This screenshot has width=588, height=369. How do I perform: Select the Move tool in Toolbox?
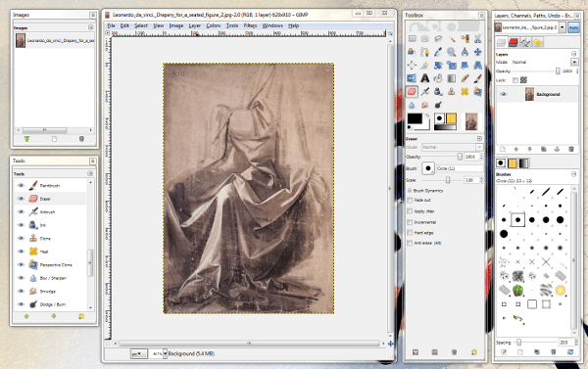point(478,52)
